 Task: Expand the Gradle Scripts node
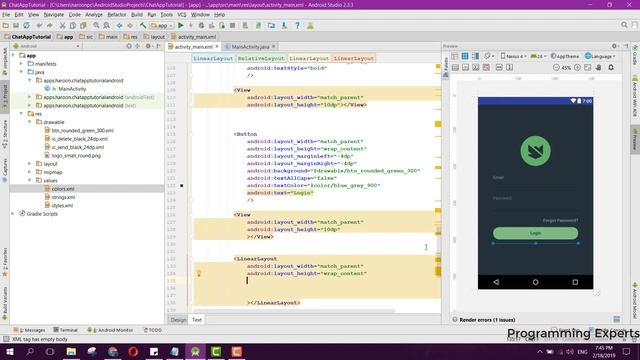click(x=13, y=213)
